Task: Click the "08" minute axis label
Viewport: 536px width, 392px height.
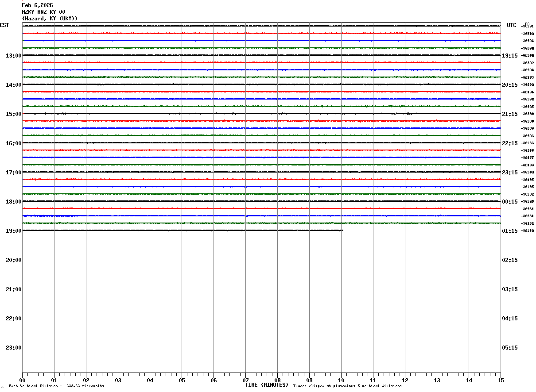Action: point(277,380)
